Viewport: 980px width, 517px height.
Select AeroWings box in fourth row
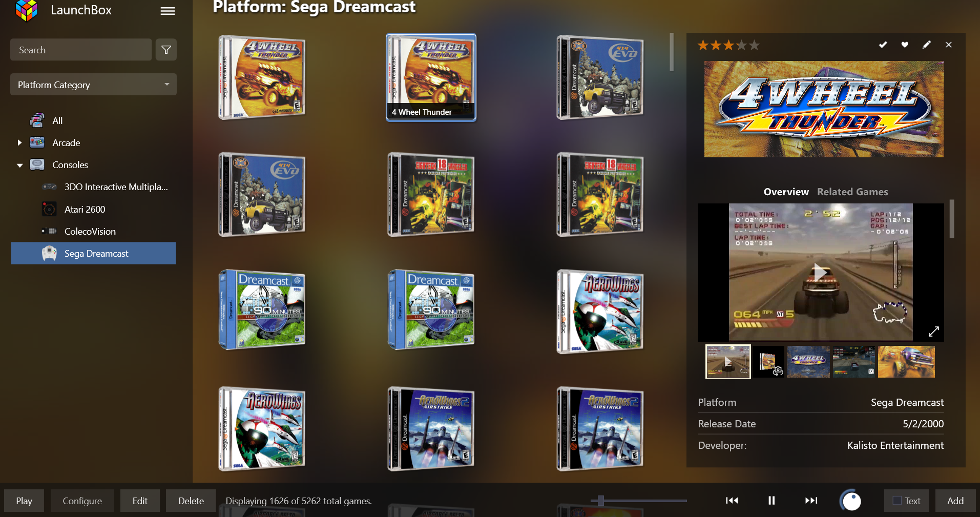262,428
